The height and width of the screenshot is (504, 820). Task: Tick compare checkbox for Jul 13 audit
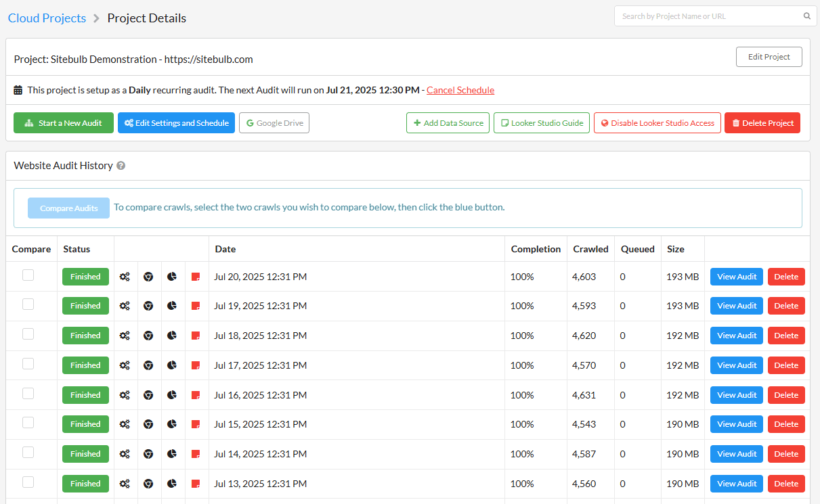point(28,482)
